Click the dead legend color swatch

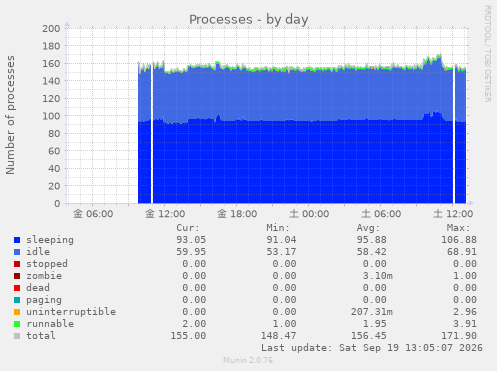tap(17, 288)
